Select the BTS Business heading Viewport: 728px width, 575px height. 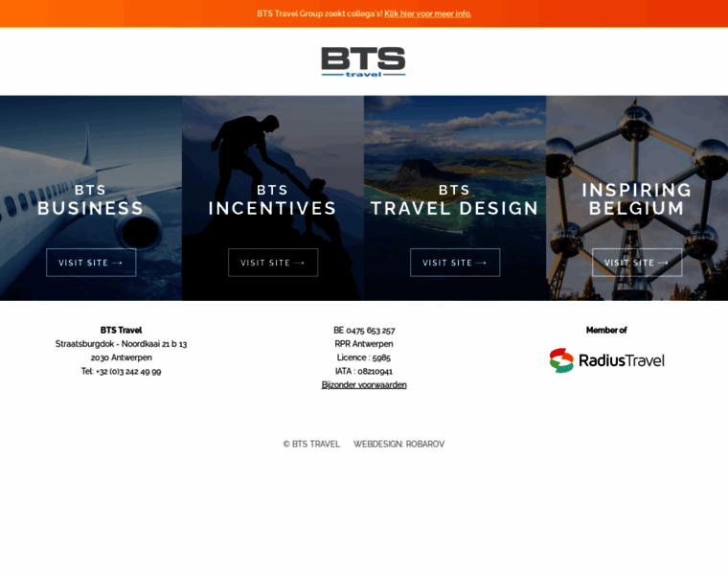tap(91, 200)
